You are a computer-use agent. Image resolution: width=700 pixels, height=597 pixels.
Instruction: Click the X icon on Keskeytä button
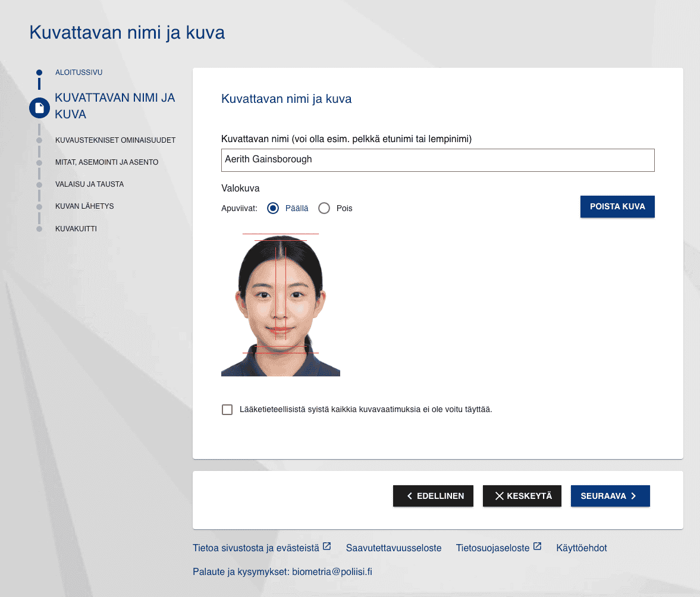499,496
